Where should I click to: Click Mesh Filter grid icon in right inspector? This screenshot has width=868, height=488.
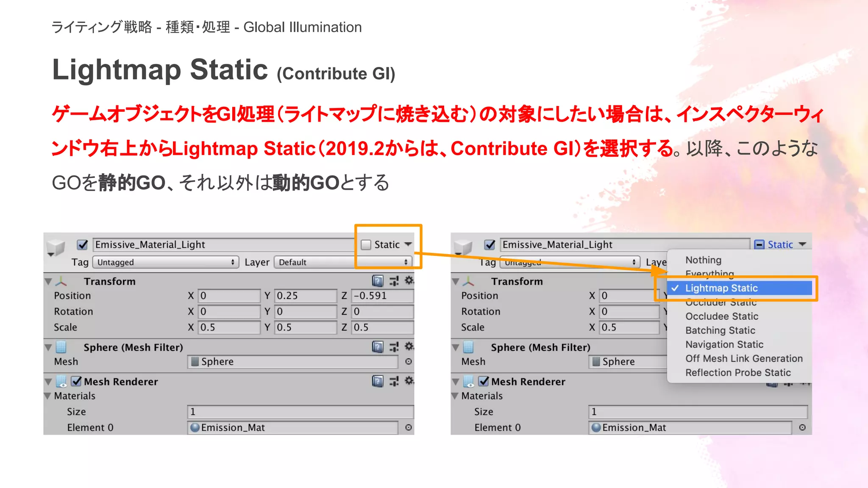(x=469, y=347)
